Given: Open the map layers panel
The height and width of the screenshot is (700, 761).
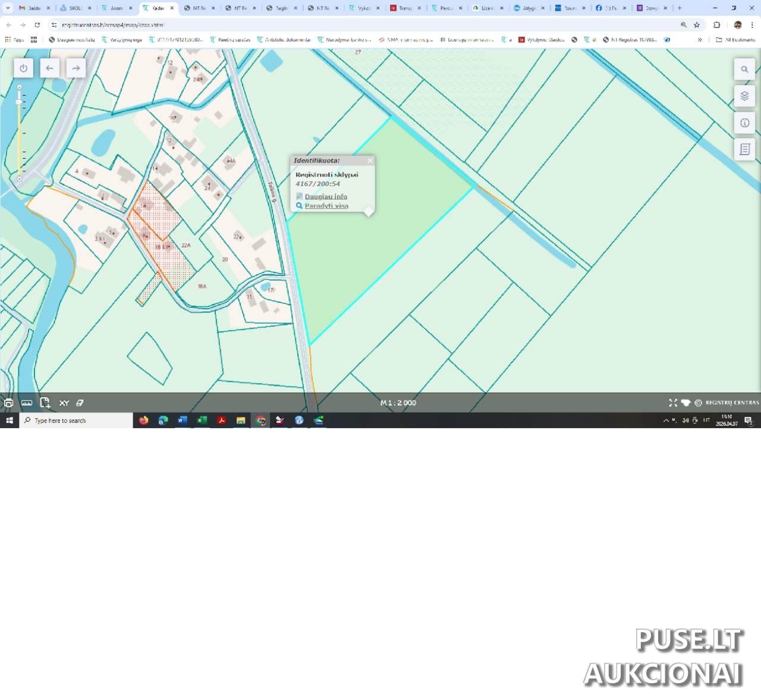Looking at the screenshot, I should pos(744,96).
